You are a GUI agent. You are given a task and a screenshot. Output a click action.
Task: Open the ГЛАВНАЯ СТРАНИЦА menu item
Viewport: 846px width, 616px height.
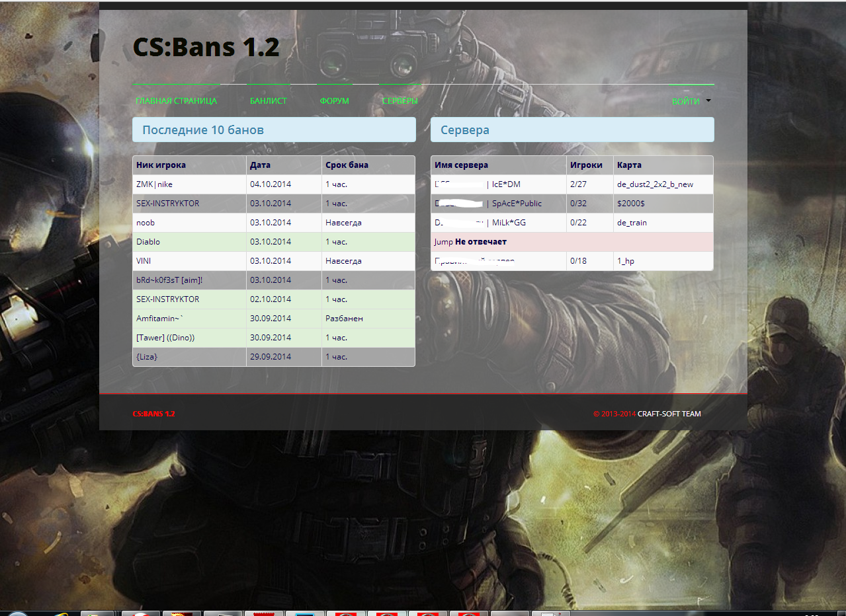176,101
